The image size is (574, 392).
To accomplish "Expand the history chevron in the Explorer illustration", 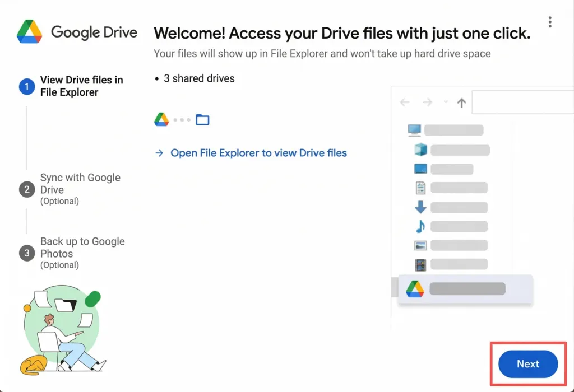I will [x=446, y=102].
